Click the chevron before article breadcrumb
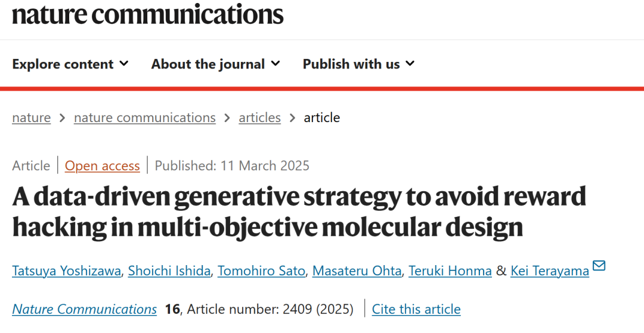644x333 pixels. click(292, 118)
